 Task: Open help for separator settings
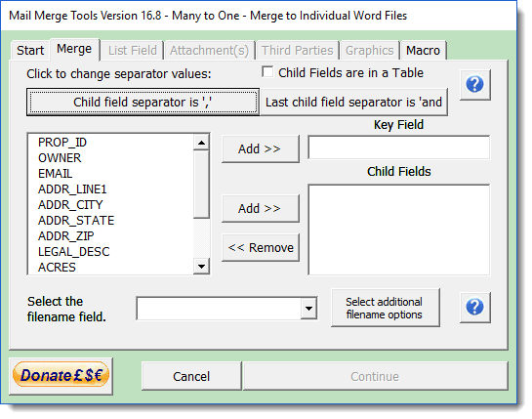pyautogui.click(x=475, y=85)
